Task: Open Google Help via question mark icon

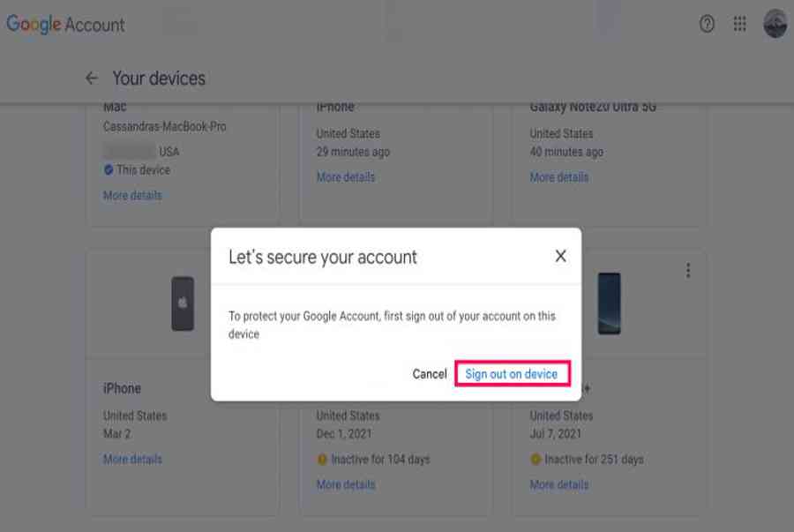Action: pos(707,25)
